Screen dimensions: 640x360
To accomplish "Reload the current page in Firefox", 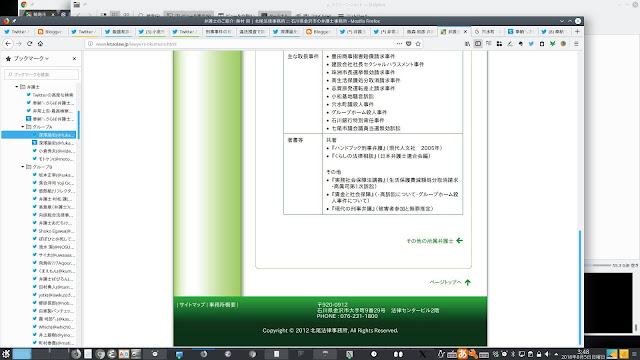I will (29, 44).
